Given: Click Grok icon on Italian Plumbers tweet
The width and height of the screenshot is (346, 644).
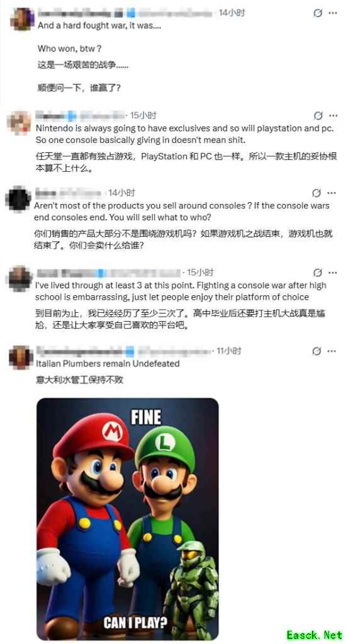Looking at the screenshot, I should pyautogui.click(x=316, y=351).
